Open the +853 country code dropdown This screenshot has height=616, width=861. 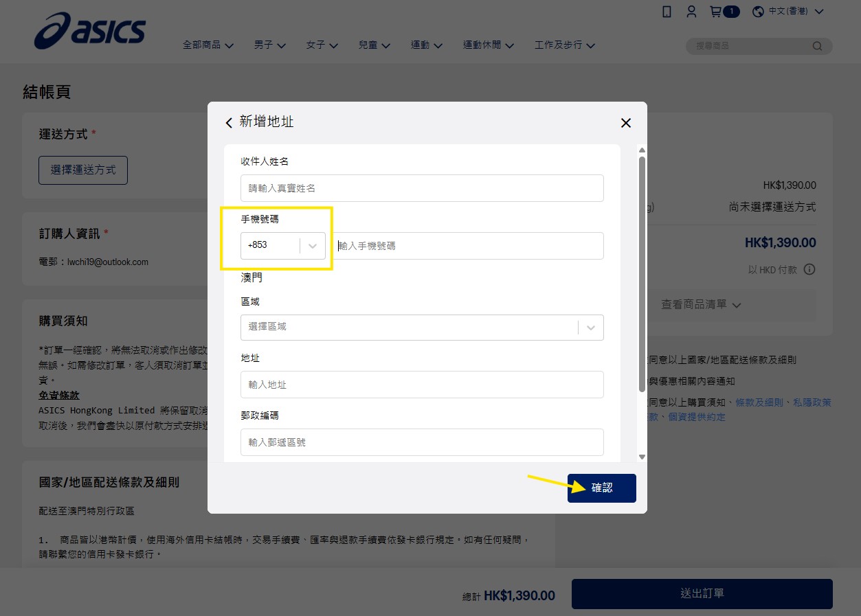[283, 245]
